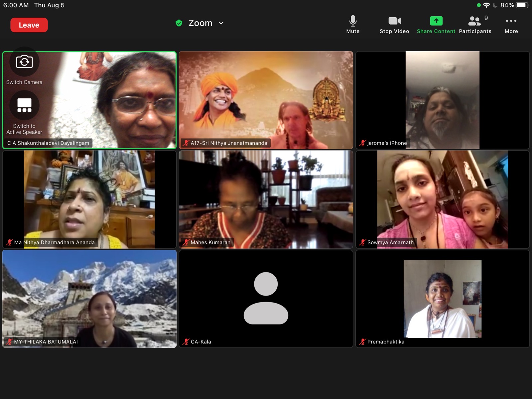Click the green security shield icon
Screen dimensions: 532x399
tap(179, 23)
